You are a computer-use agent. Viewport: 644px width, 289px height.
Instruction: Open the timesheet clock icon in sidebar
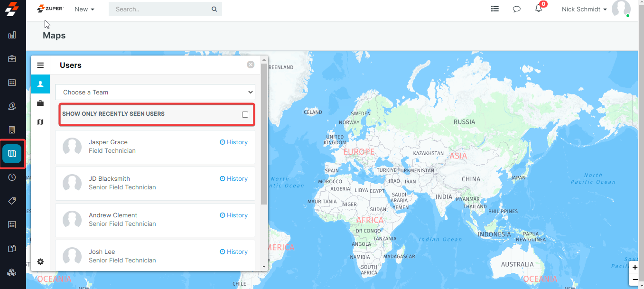click(x=12, y=177)
